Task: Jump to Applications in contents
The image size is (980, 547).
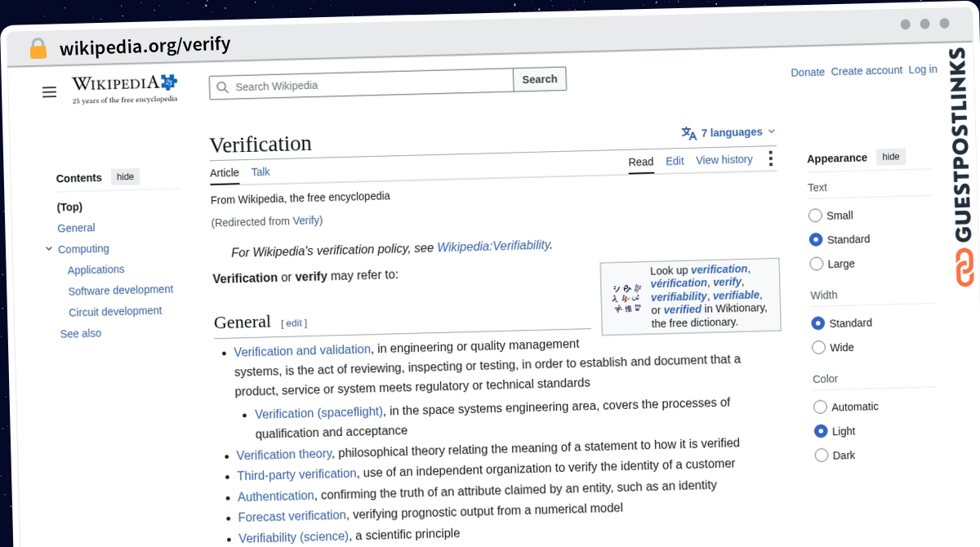Action: [x=96, y=269]
